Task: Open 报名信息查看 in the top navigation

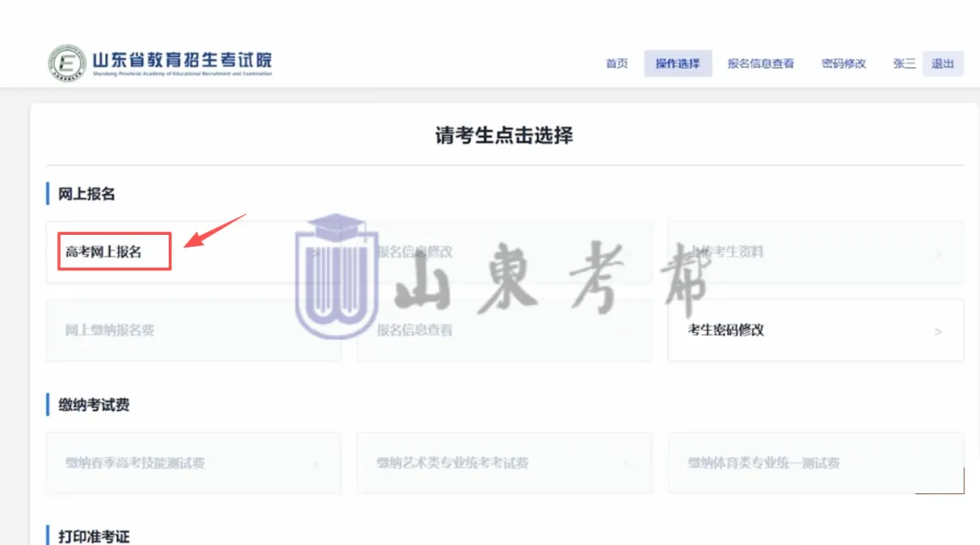Action: (x=760, y=63)
